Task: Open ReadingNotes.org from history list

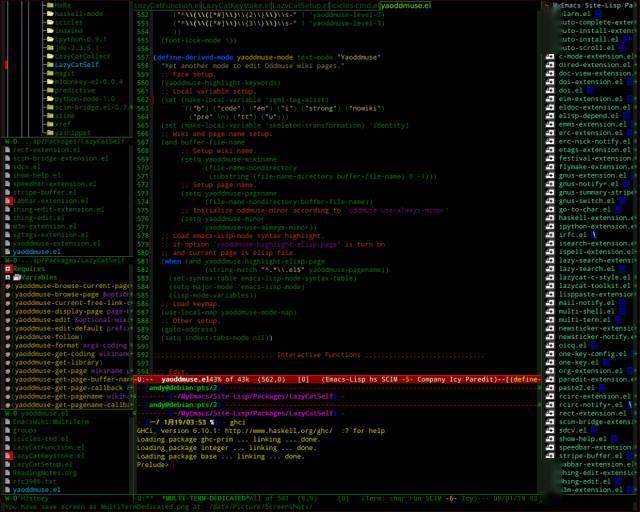Action: (44, 473)
